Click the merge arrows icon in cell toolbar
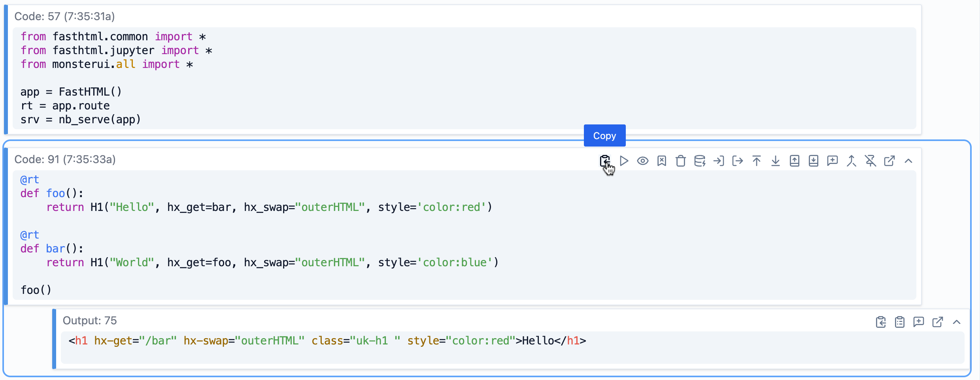 tap(851, 161)
